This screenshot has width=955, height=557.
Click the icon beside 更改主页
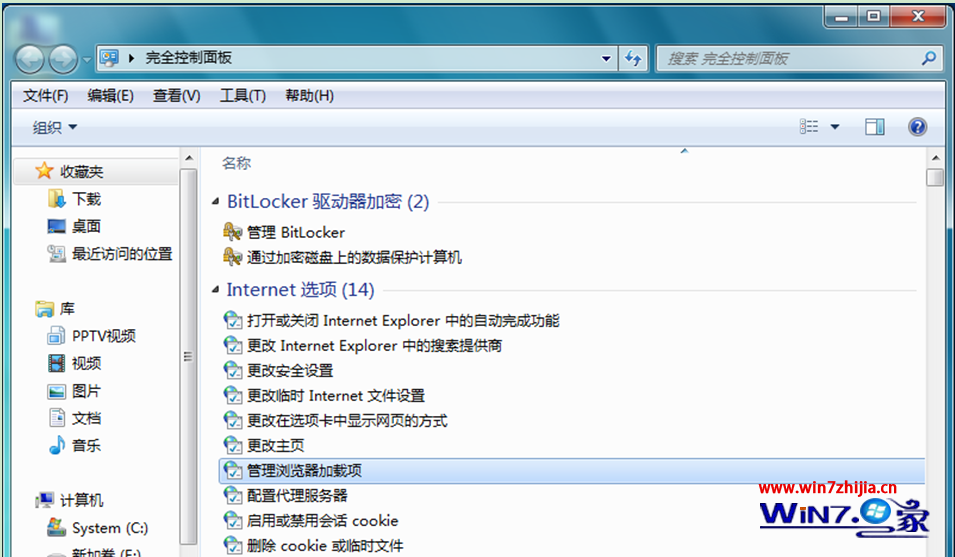pyautogui.click(x=233, y=446)
